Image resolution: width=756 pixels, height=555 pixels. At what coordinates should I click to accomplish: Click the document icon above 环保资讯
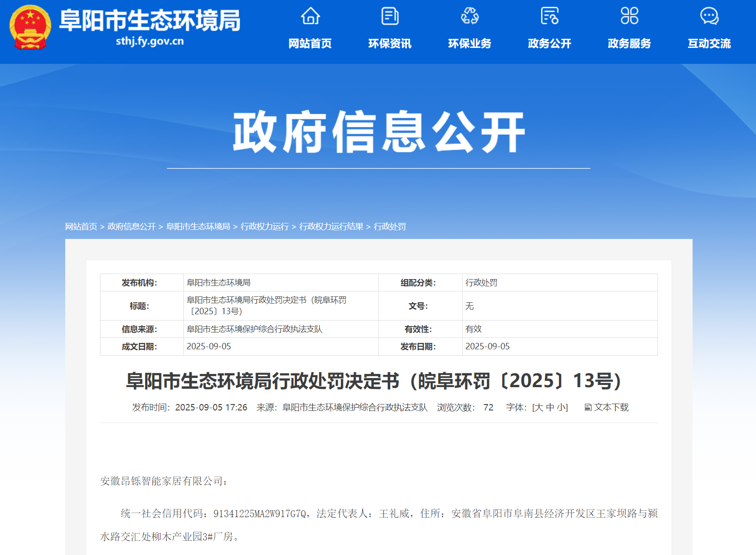(x=390, y=16)
